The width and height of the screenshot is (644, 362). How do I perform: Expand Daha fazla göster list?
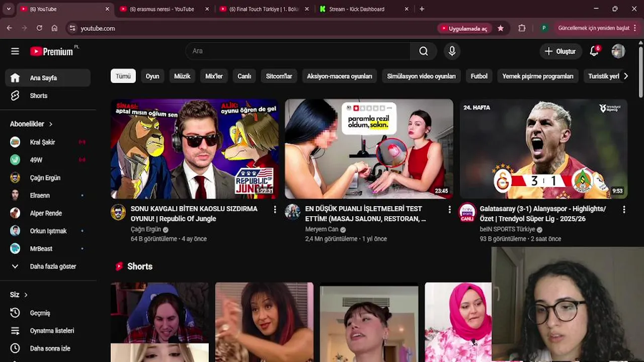[48, 266]
